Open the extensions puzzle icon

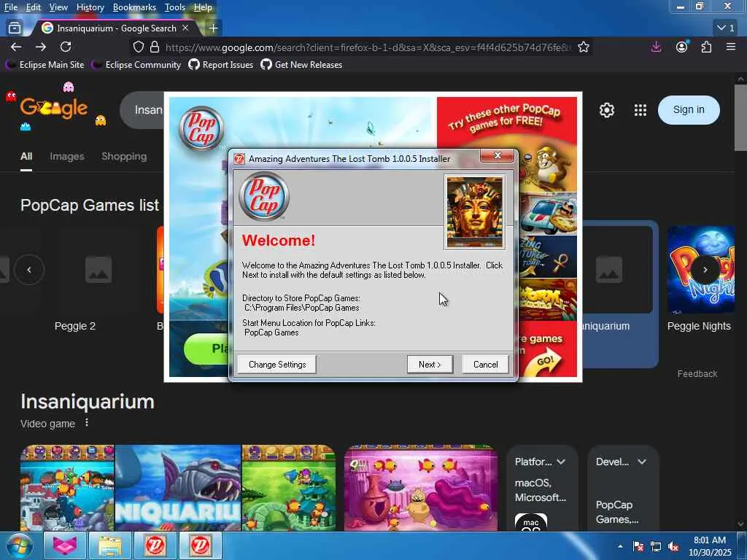tap(706, 47)
